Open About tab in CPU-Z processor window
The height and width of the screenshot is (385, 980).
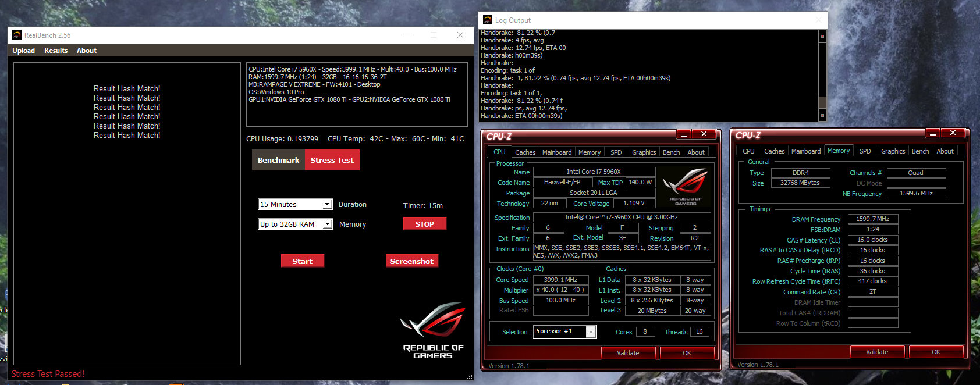[x=696, y=152]
